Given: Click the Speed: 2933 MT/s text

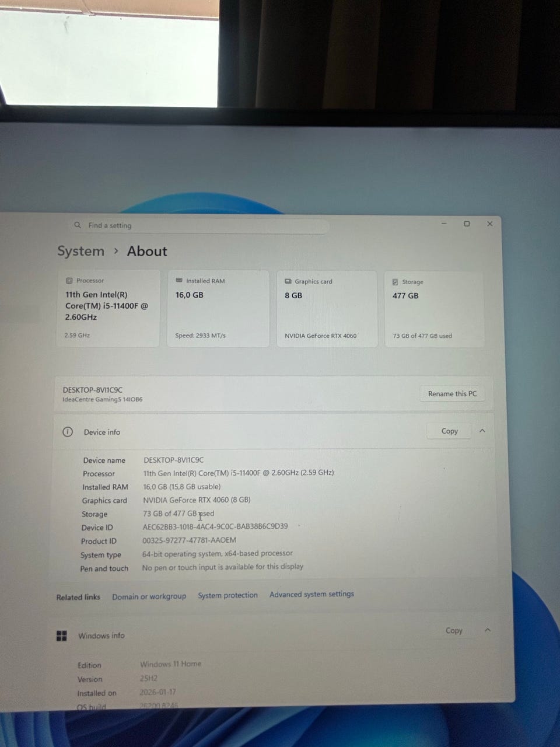Looking at the screenshot, I should click(200, 336).
